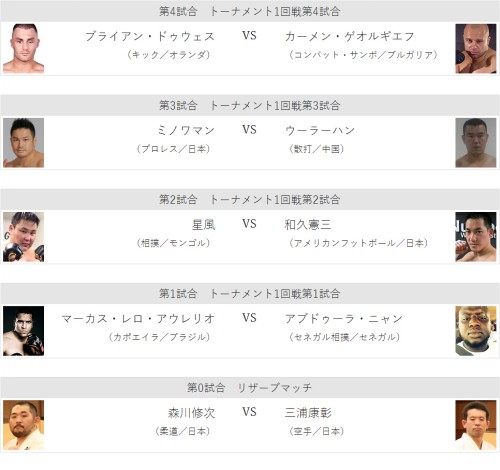
Task: Click the ウーラーハン name text
Action: [x=320, y=130]
